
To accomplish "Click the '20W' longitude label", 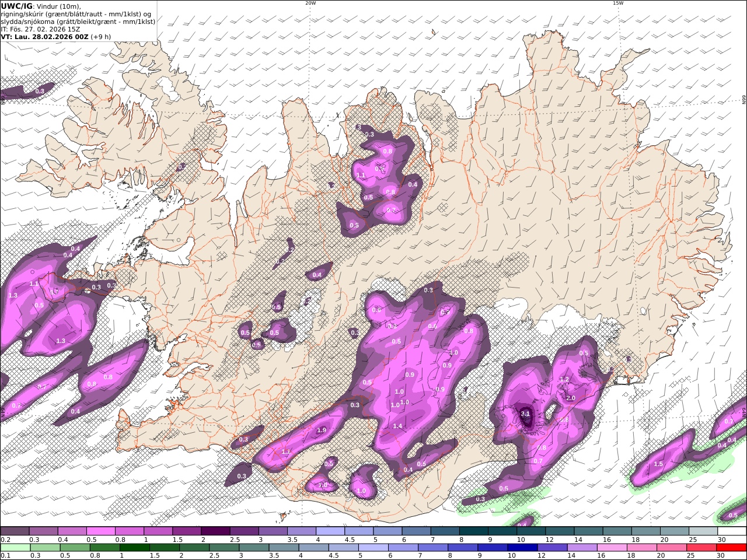I will coord(310,3).
